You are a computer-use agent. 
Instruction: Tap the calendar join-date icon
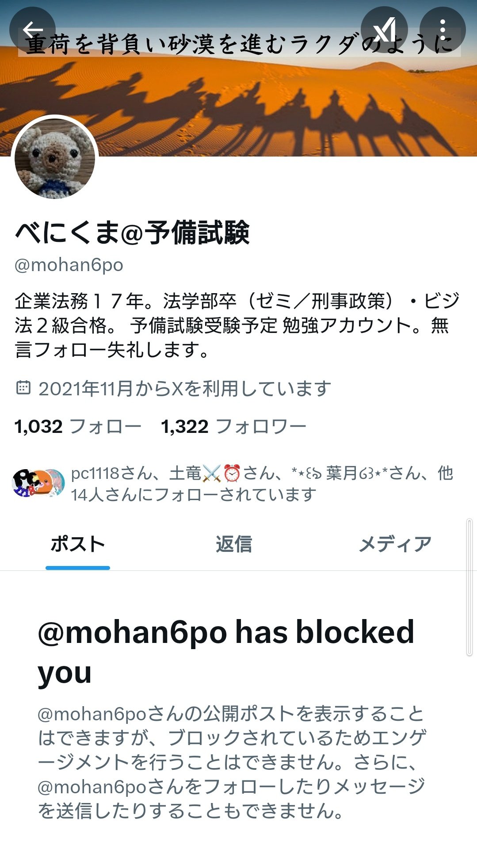pyautogui.click(x=23, y=388)
